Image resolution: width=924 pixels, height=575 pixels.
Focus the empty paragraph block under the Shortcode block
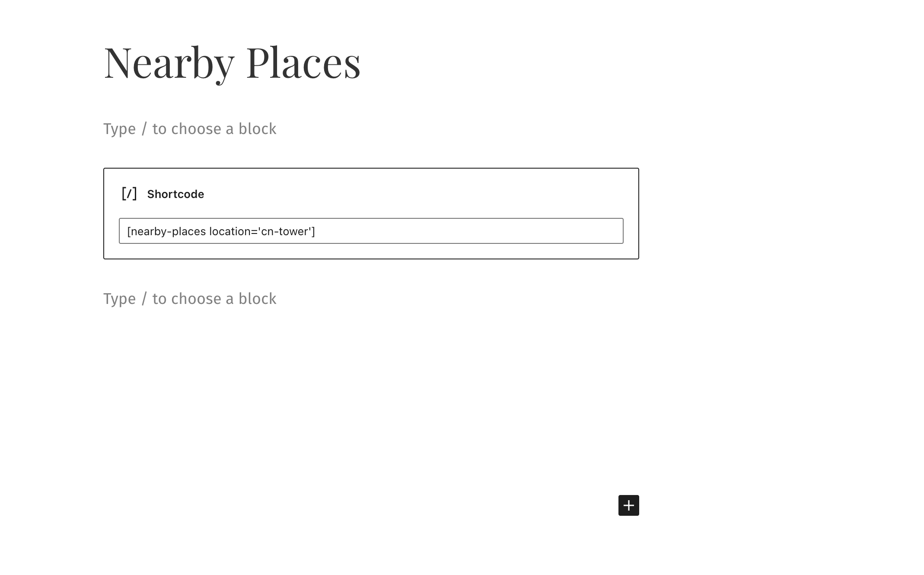click(x=371, y=299)
